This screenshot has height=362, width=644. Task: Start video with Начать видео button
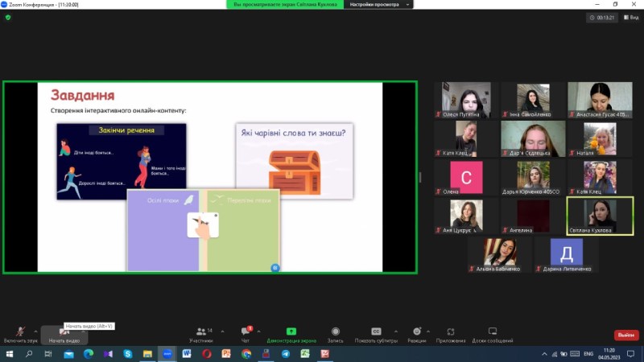[64, 335]
